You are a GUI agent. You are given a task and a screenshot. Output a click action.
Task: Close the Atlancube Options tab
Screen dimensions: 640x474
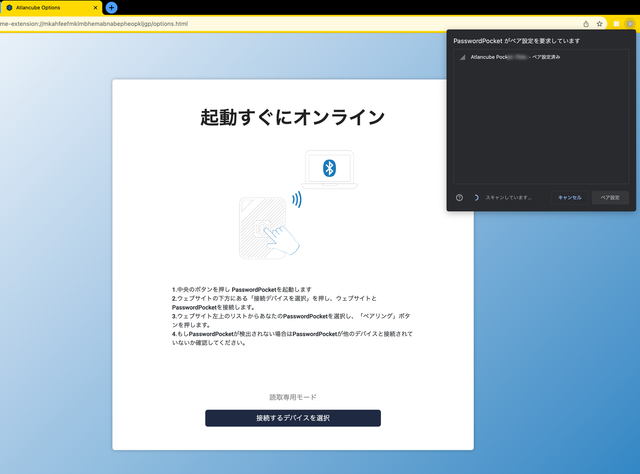point(96,8)
